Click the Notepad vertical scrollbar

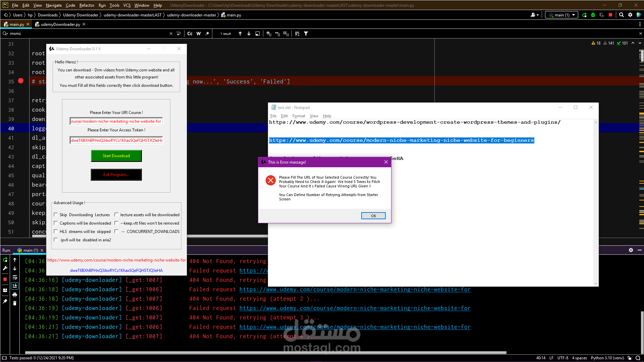pyautogui.click(x=596, y=203)
